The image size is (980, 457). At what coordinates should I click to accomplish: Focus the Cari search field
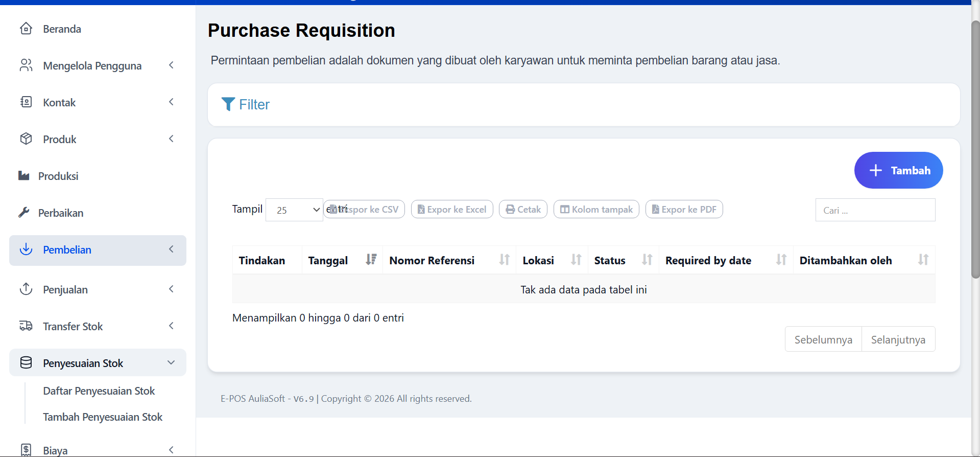coord(875,210)
